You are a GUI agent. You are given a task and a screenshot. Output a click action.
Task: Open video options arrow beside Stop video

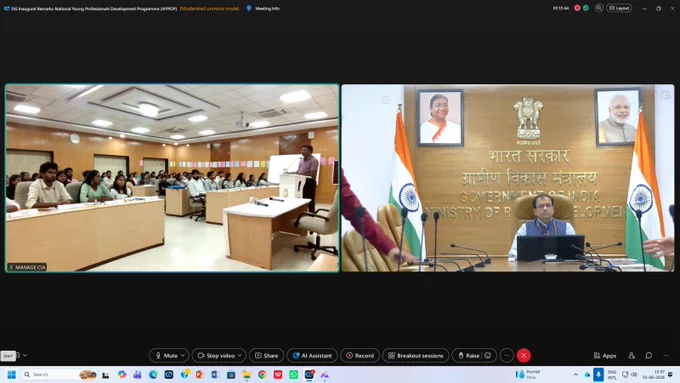[x=240, y=356]
